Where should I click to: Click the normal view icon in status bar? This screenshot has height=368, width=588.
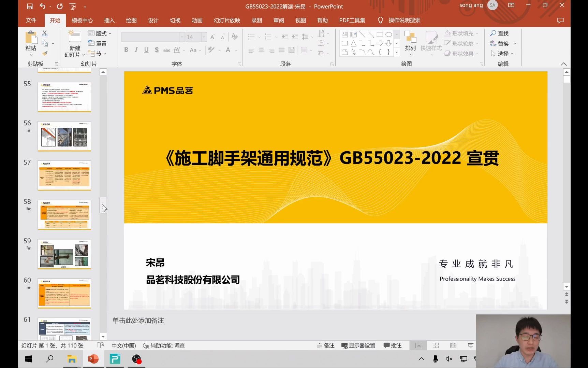click(x=418, y=345)
